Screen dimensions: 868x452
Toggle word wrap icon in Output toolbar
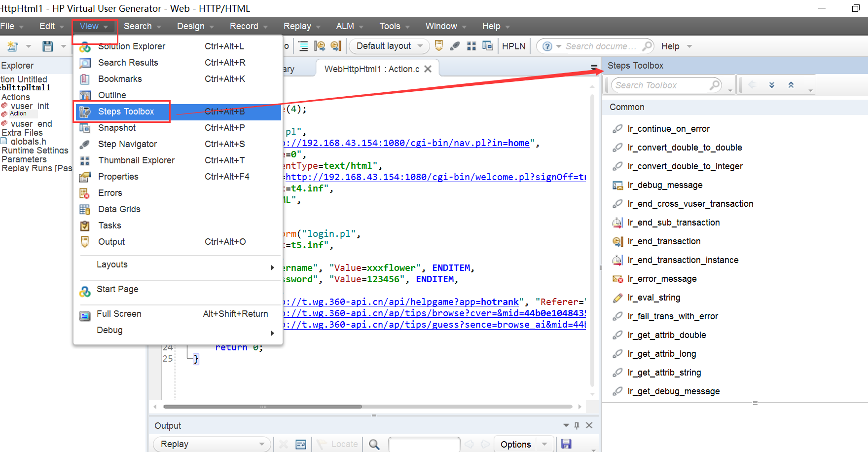301,444
